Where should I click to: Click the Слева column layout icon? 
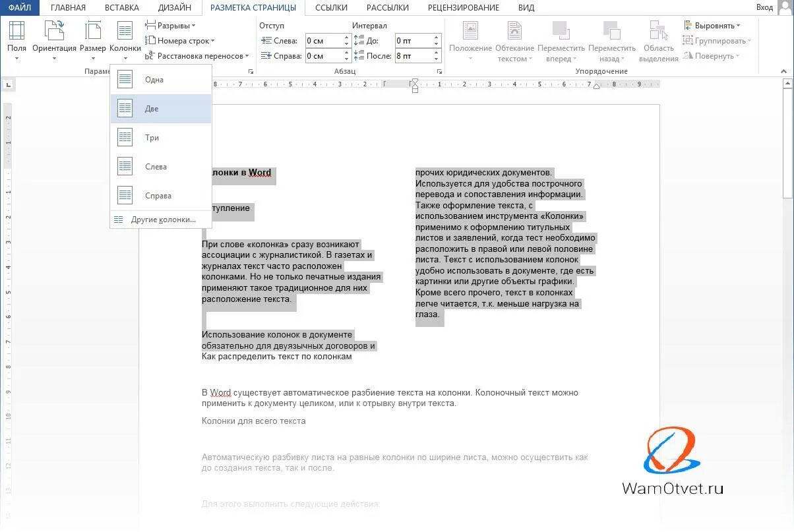click(x=125, y=167)
